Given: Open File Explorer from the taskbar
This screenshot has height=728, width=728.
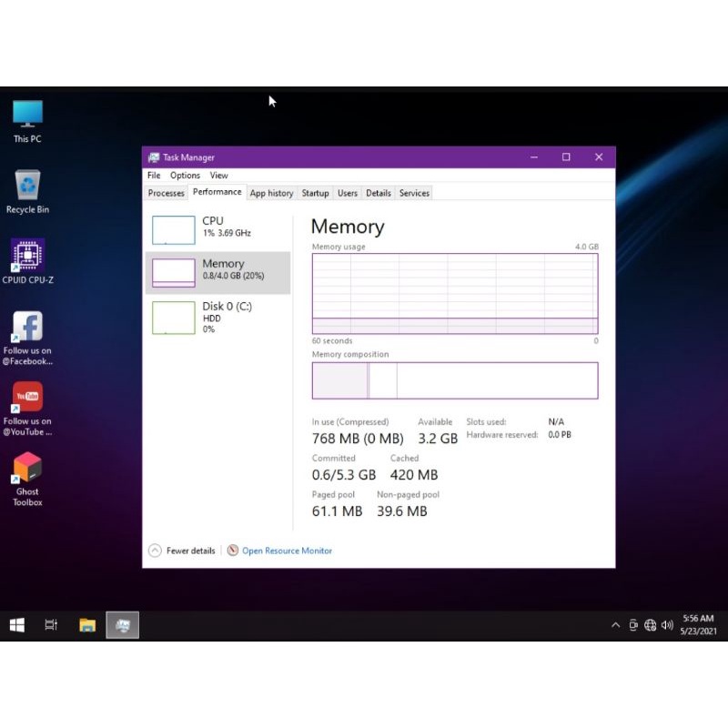Looking at the screenshot, I should pos(87,625).
